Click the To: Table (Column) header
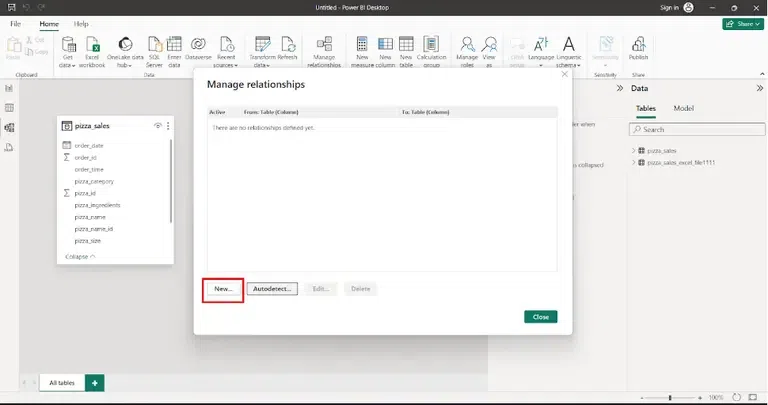This screenshot has width=768, height=405. (425, 112)
